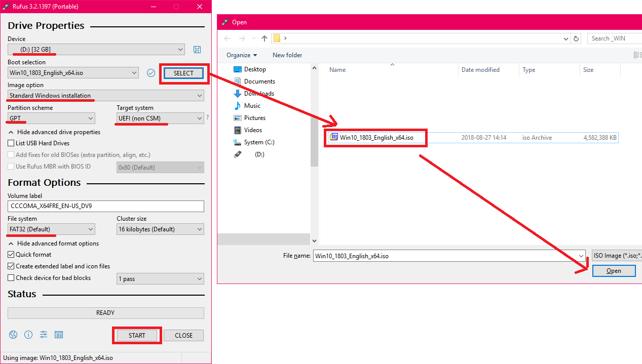Click the START button in Rufus

(137, 336)
